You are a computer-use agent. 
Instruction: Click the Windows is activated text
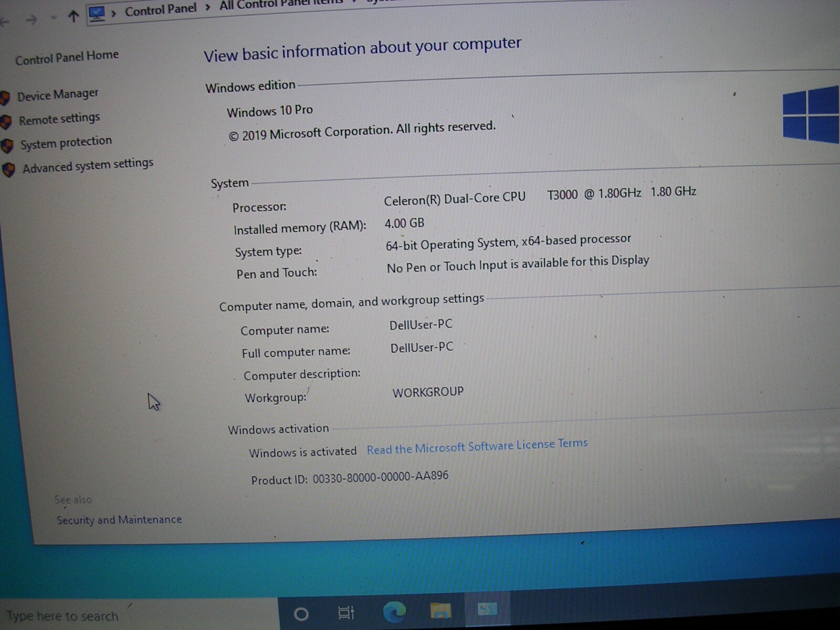pyautogui.click(x=302, y=452)
